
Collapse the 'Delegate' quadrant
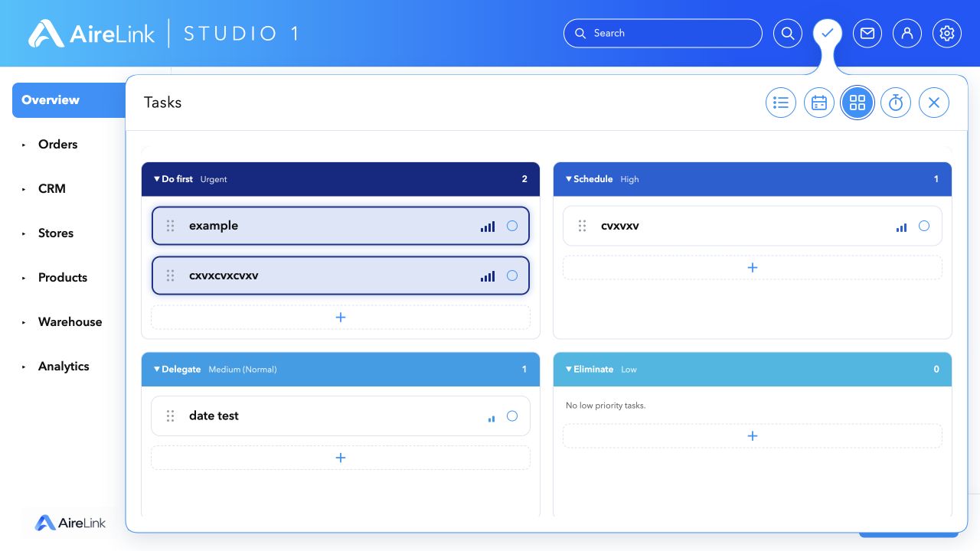tap(157, 369)
